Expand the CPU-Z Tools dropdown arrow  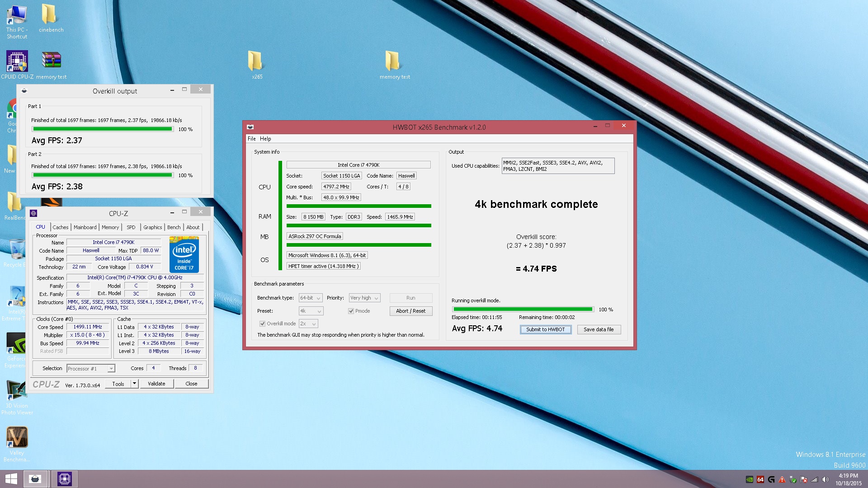tap(134, 384)
